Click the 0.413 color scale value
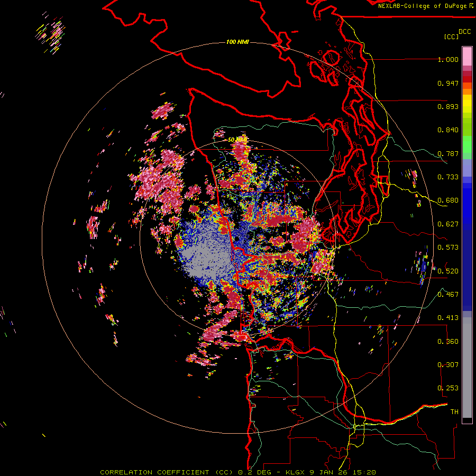476x476 pixels. pos(448,318)
